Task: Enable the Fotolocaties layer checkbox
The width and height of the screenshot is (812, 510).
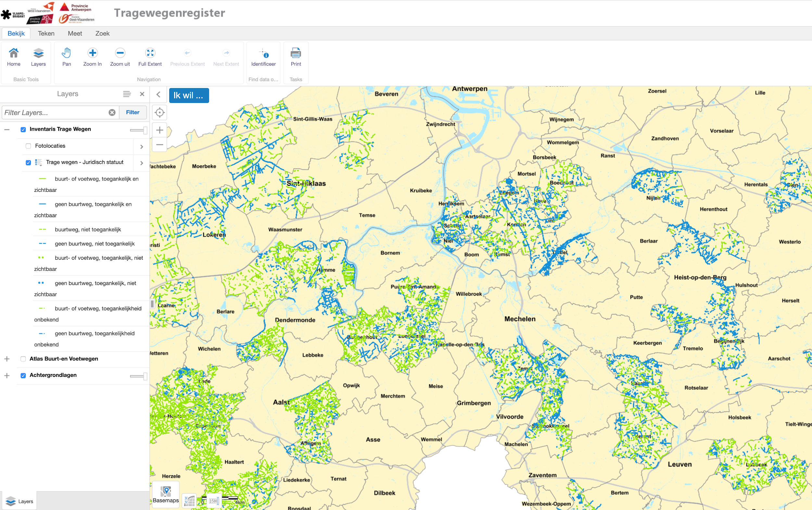Action: [28, 146]
